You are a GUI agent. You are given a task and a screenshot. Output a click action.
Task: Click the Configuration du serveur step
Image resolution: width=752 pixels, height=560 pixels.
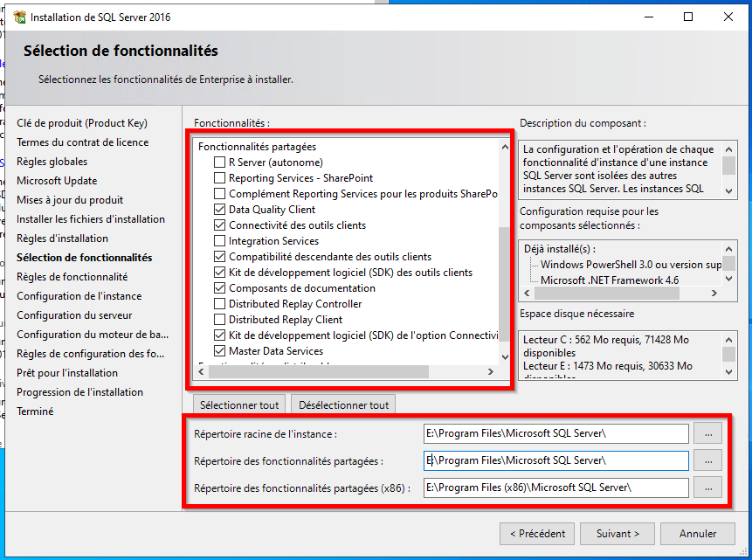pyautogui.click(x=74, y=315)
